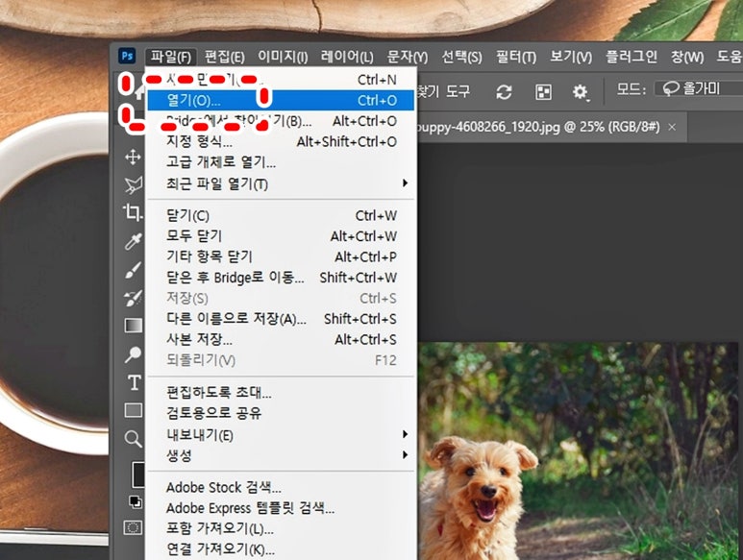
Task: Choose 지정 형식... menu entry
Action: pos(281,141)
